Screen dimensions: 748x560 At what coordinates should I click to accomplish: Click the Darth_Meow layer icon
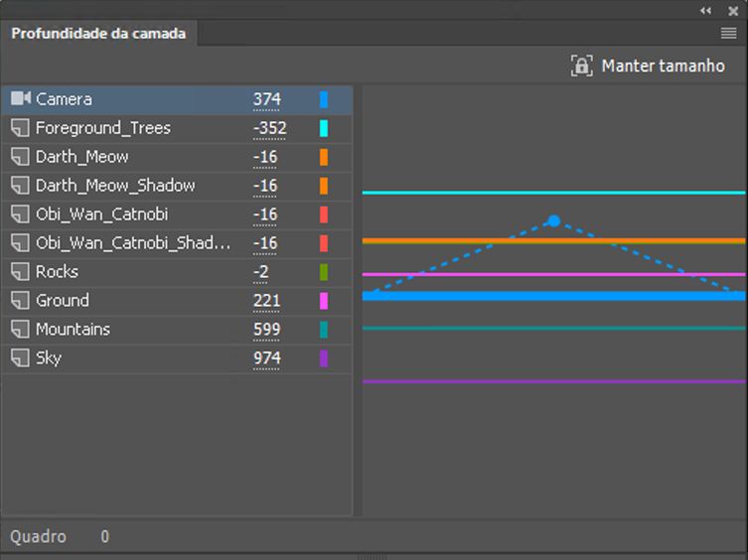point(20,157)
